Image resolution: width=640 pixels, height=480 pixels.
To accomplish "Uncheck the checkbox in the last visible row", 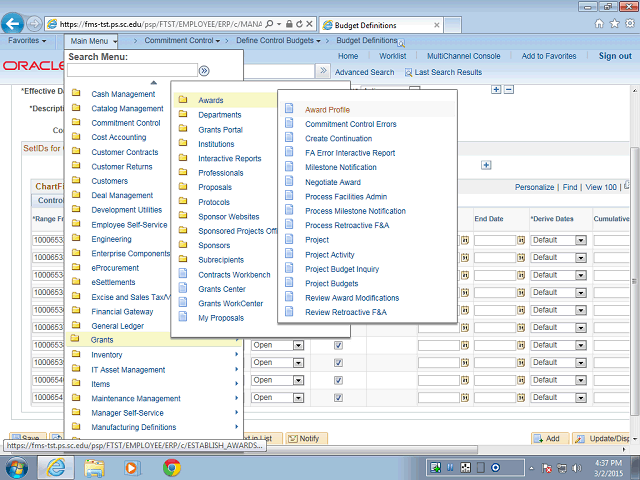I will tap(338, 397).
